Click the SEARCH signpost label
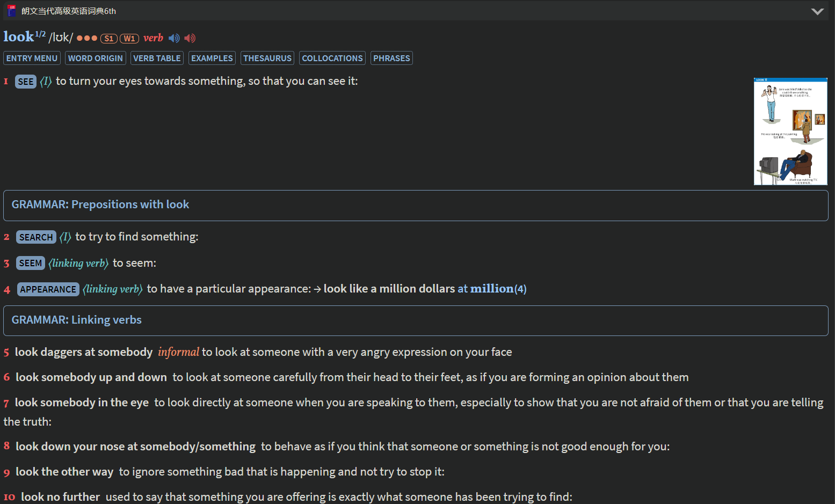835x504 pixels. pos(36,237)
